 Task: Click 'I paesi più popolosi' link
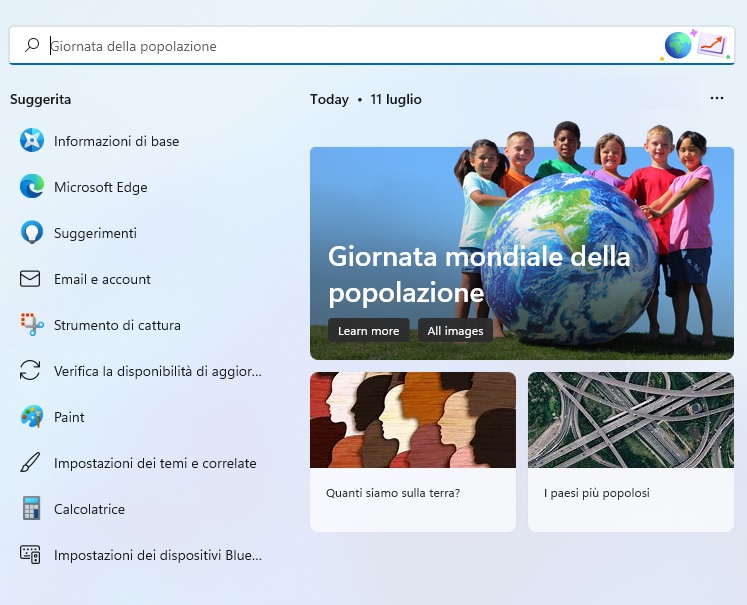(x=596, y=493)
